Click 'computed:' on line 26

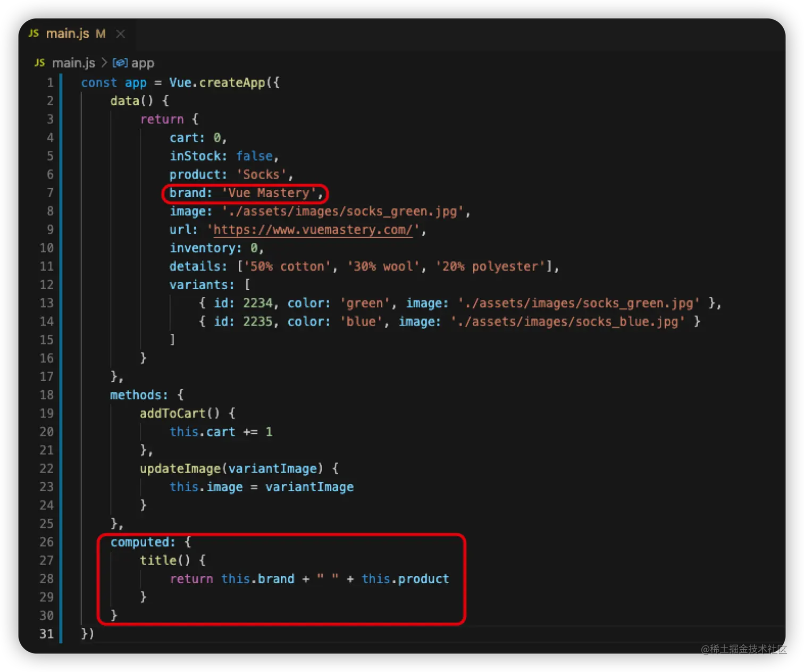[x=143, y=542]
